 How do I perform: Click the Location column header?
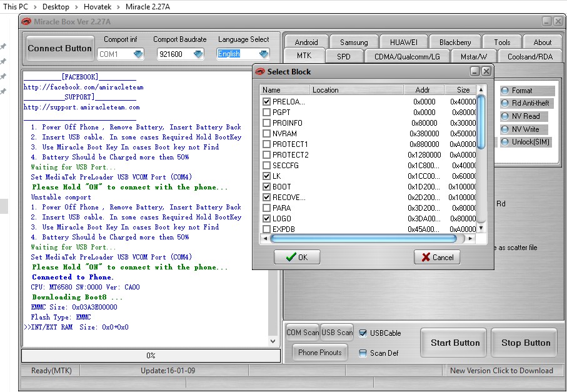point(356,90)
